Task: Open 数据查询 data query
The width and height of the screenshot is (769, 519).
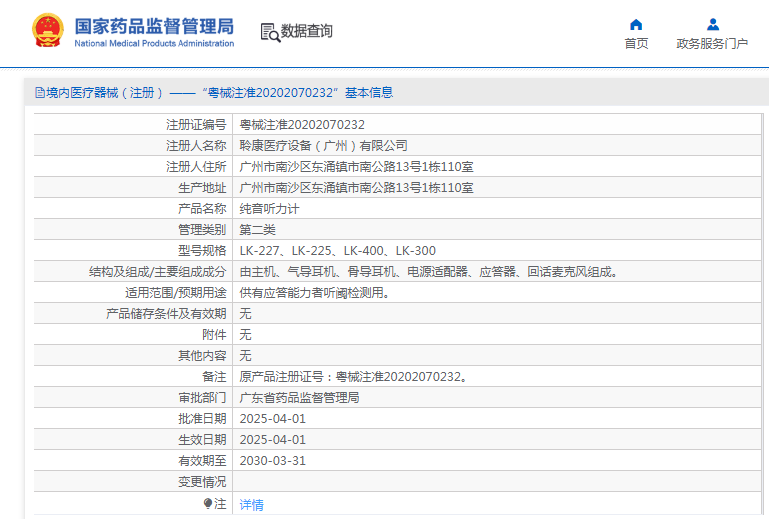Action: click(x=307, y=31)
